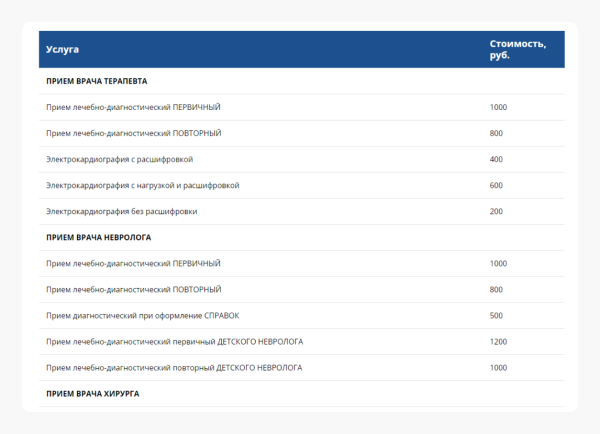This screenshot has height=434, width=600.
Task: Click the price 500 for СПРАВОК appointment
Action: coord(496,316)
